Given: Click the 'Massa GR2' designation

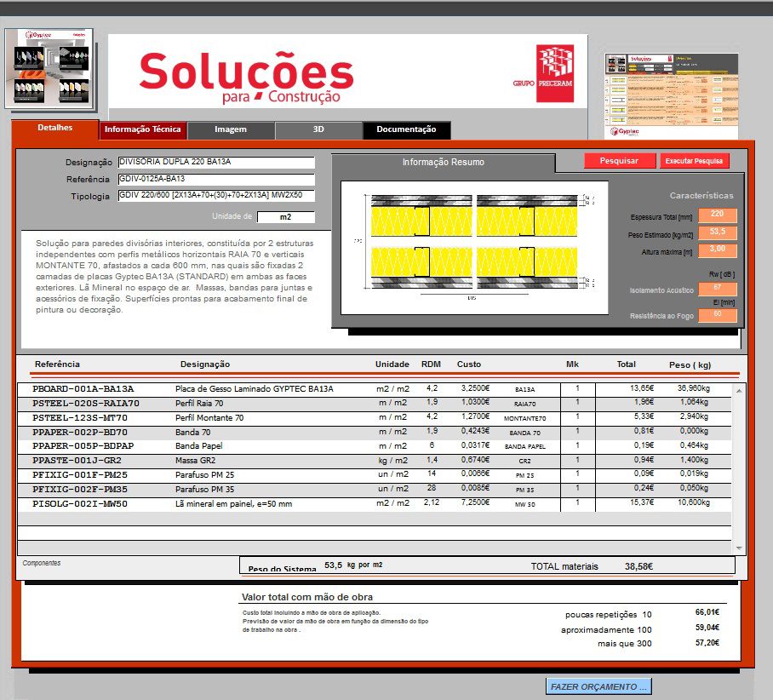Looking at the screenshot, I should [x=196, y=461].
